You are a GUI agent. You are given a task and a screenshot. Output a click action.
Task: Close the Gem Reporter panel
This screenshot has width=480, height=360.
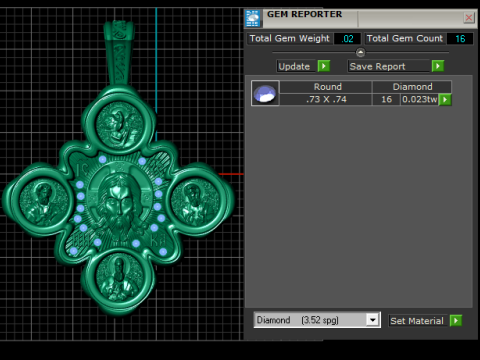(x=469, y=18)
